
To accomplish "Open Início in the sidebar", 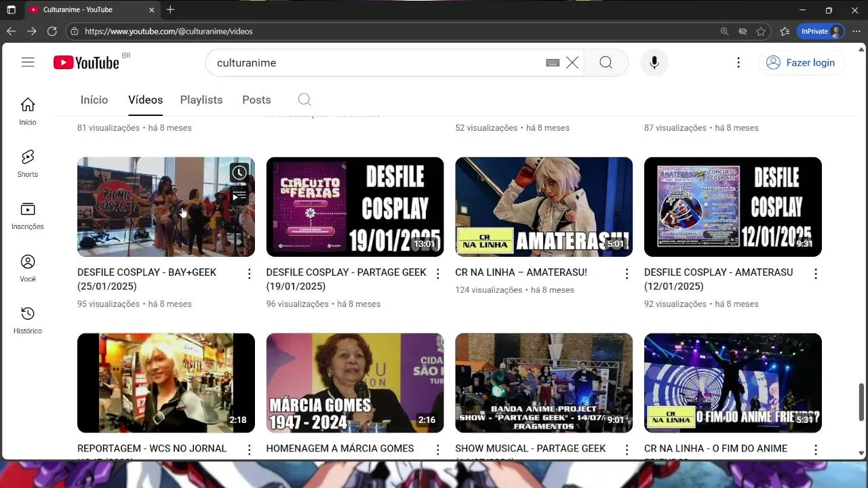I will coord(28,112).
